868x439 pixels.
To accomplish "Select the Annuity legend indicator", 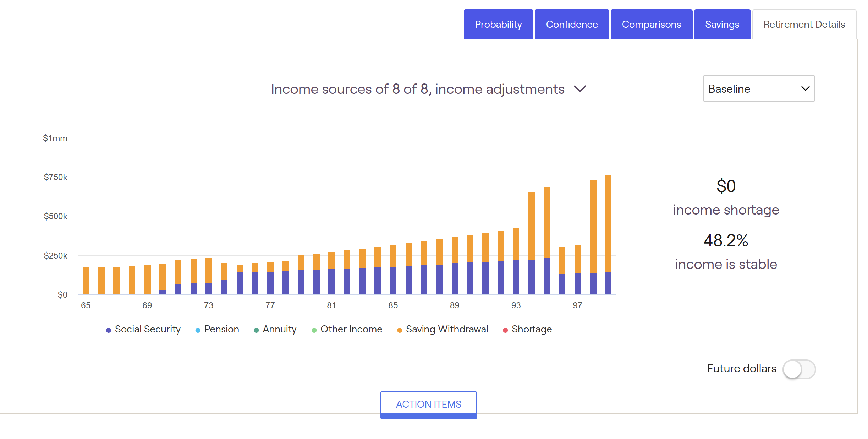I will point(256,330).
